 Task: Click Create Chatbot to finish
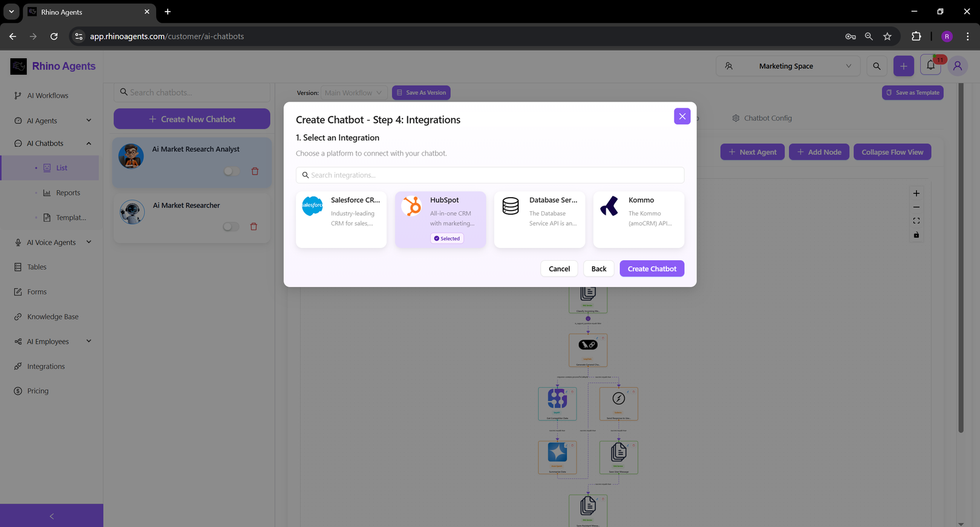pyautogui.click(x=652, y=269)
